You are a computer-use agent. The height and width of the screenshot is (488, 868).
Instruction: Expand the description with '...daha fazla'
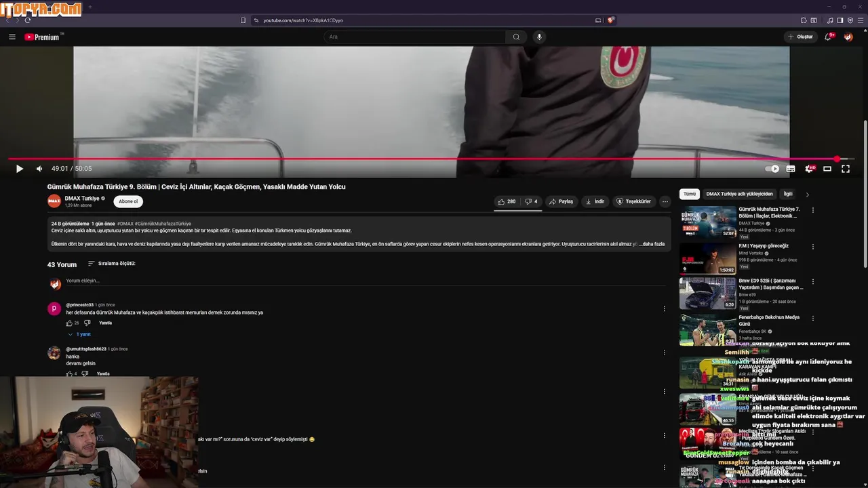652,244
